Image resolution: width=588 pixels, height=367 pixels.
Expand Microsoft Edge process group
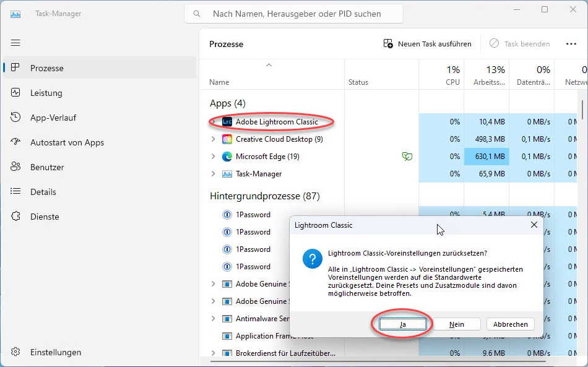pyautogui.click(x=213, y=157)
